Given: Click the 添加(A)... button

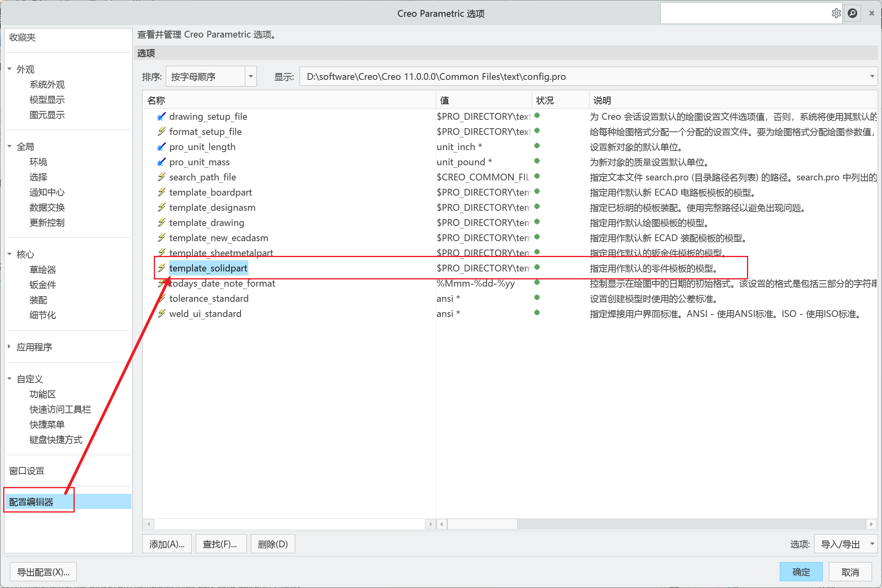Looking at the screenshot, I should coord(167,544).
